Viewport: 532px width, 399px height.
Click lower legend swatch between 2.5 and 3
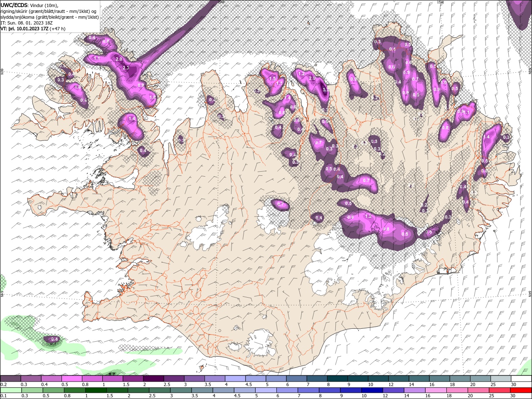(x=160, y=390)
